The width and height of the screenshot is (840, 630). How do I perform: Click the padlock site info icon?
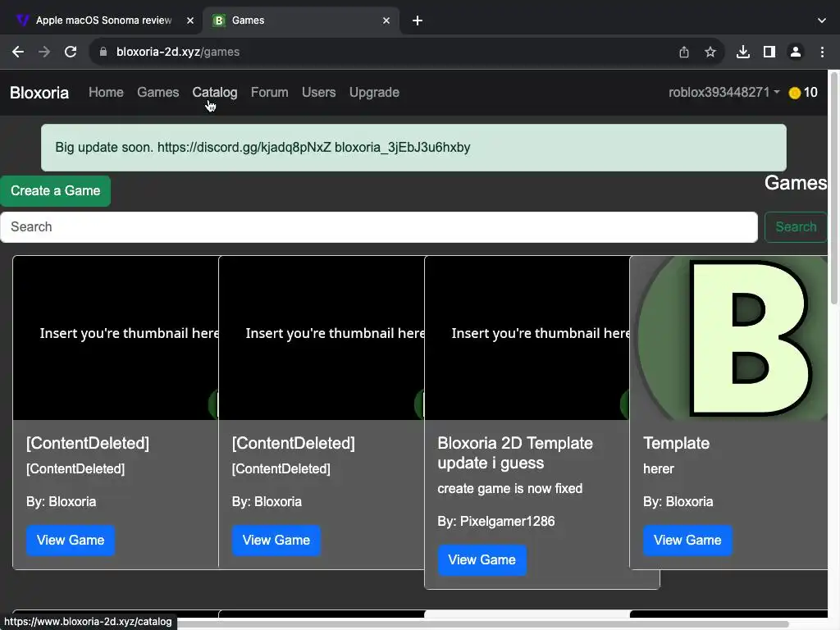pos(103,52)
